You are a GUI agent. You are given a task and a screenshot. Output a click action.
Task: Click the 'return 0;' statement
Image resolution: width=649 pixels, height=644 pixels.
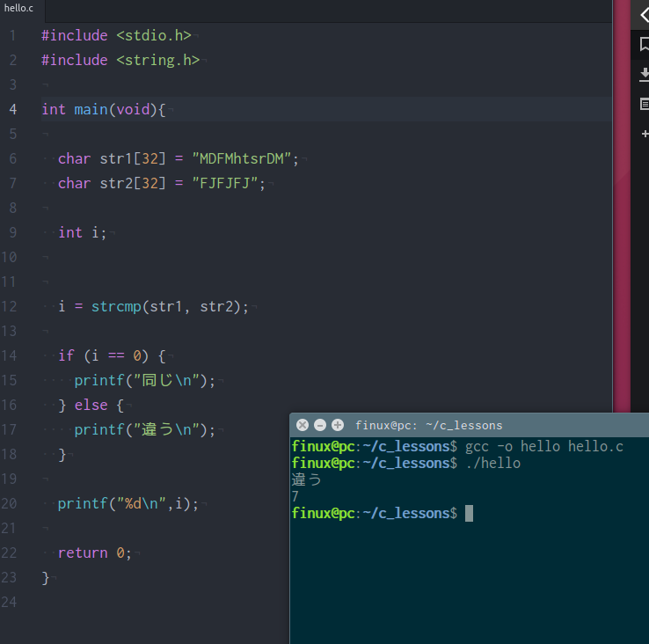(95, 553)
